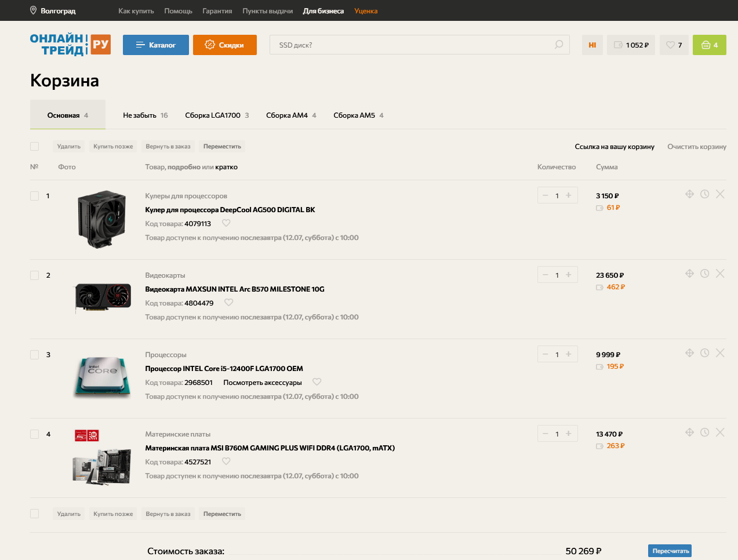Switch product view to кратко

pos(226,167)
